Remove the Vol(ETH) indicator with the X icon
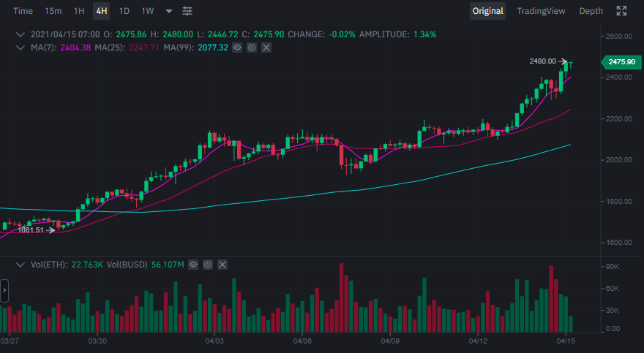 (222, 264)
